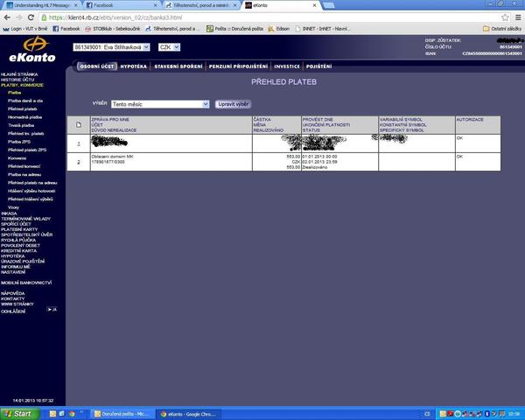The width and height of the screenshot is (525, 420).
Task: Click the browser address bar
Action: point(262,16)
